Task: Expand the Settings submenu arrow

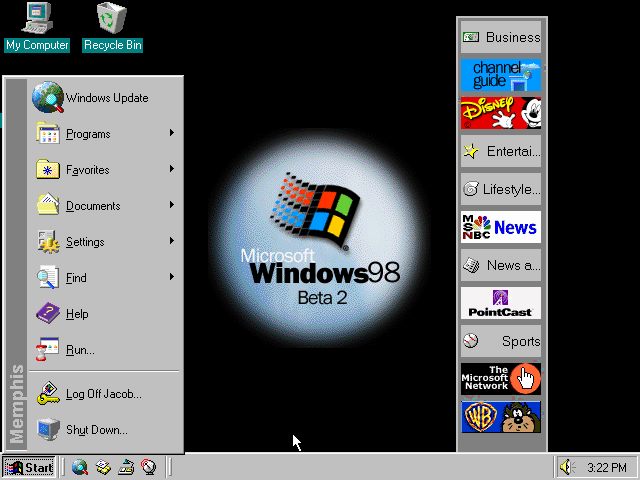Action: [172, 241]
